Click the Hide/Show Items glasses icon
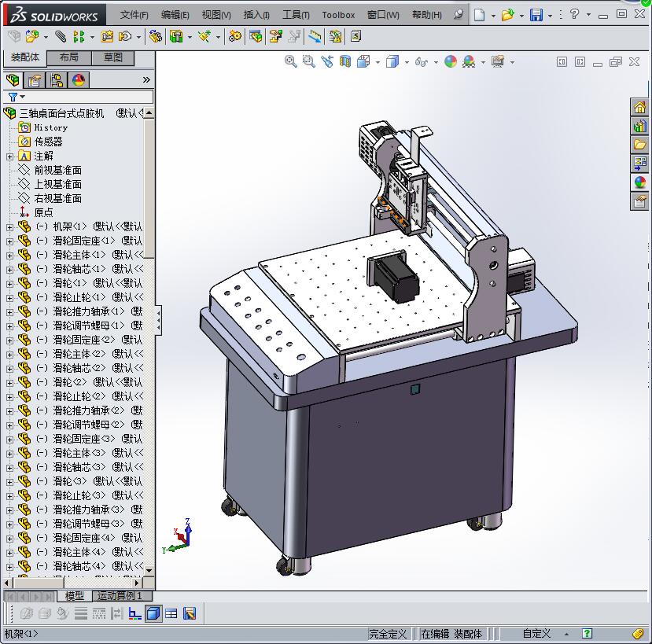Viewport: 652px width, 644px height. coord(422,62)
